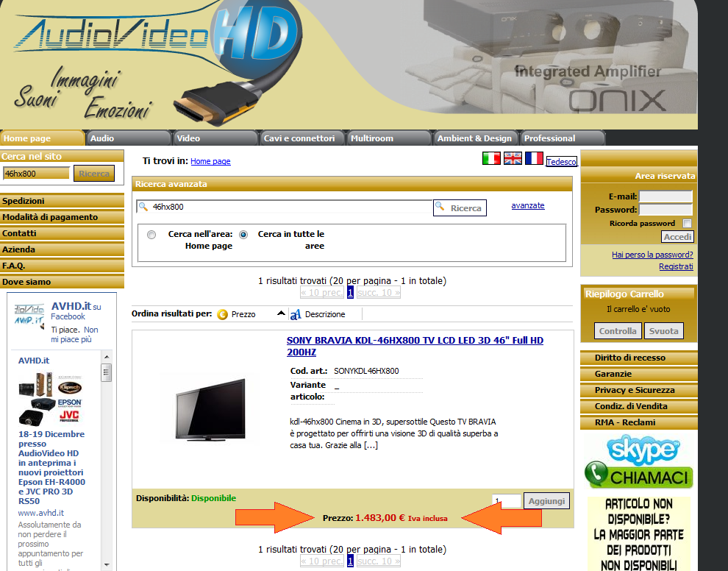Screen dimensions: 728x571
Task: Open the Professional tab
Action: [563, 138]
